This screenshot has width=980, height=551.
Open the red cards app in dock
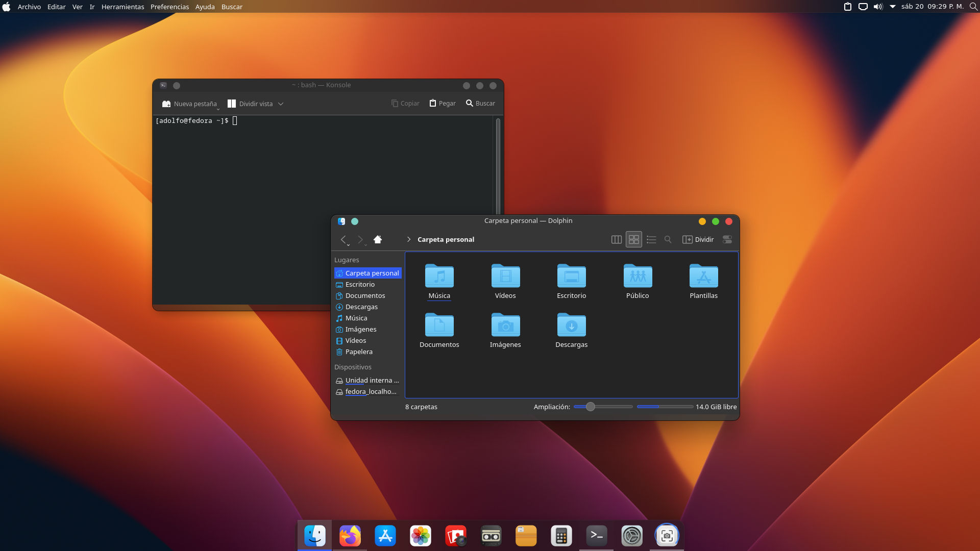456,536
